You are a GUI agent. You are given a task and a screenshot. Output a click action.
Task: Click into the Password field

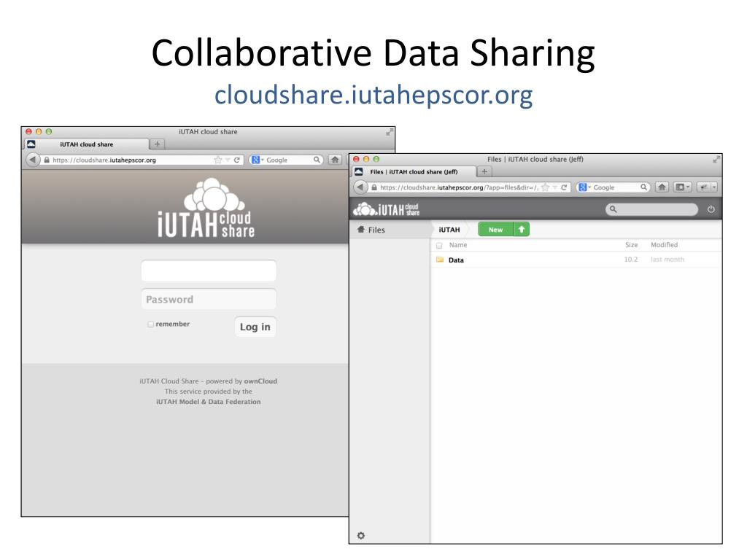[x=209, y=300]
